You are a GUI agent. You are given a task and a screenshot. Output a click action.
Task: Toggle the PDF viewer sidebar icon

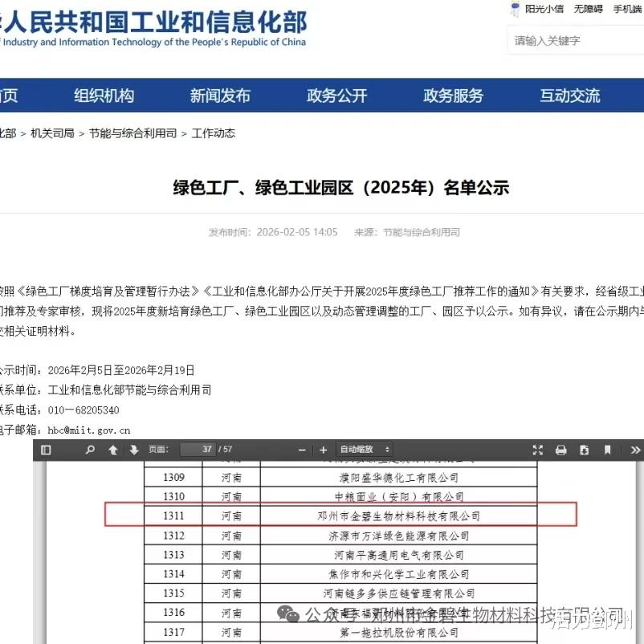click(x=46, y=450)
